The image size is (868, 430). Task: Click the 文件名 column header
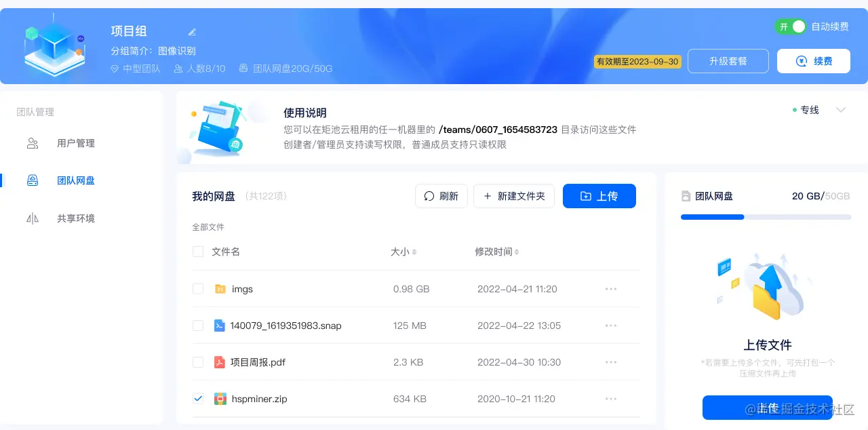pyautogui.click(x=226, y=252)
